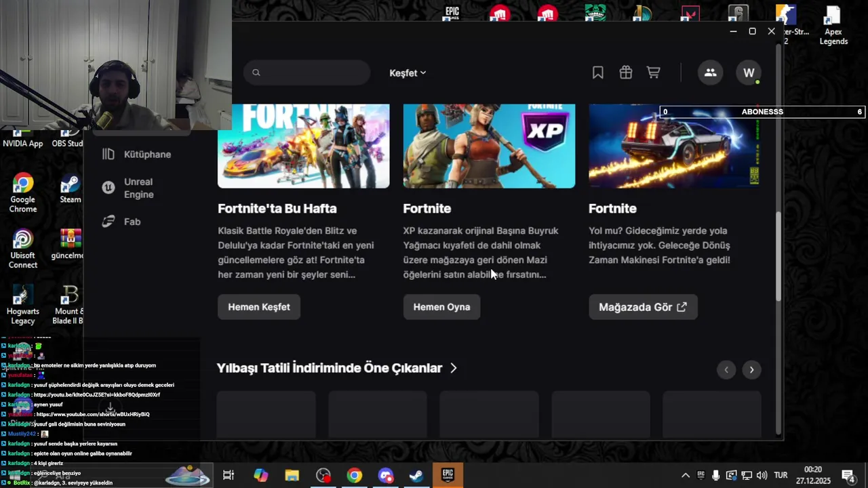Open Apex Legends desktop shortcut
Image resolution: width=868 pixels, height=488 pixels.
pos(833,25)
